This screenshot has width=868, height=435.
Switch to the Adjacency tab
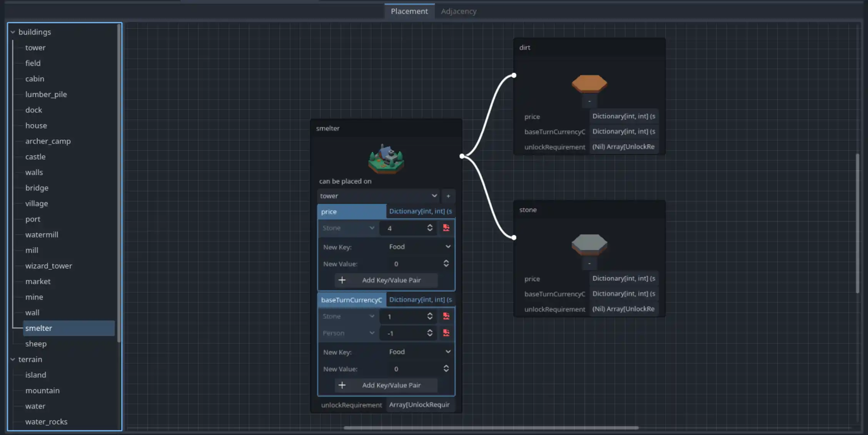point(458,11)
